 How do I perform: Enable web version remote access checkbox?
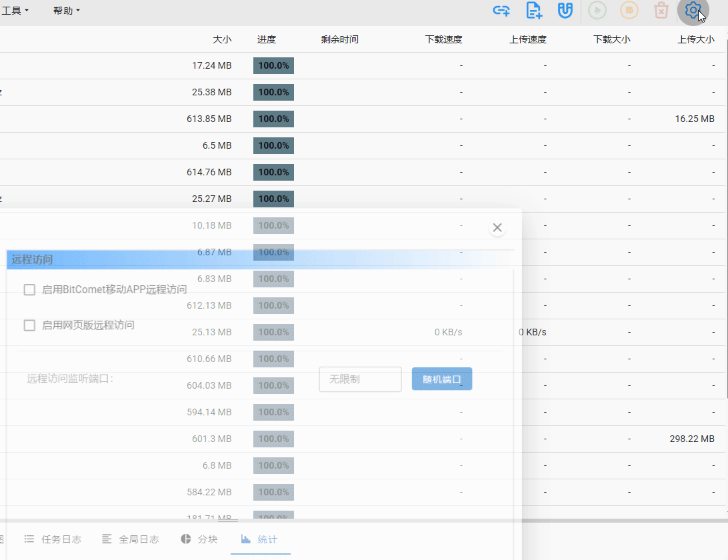(29, 325)
